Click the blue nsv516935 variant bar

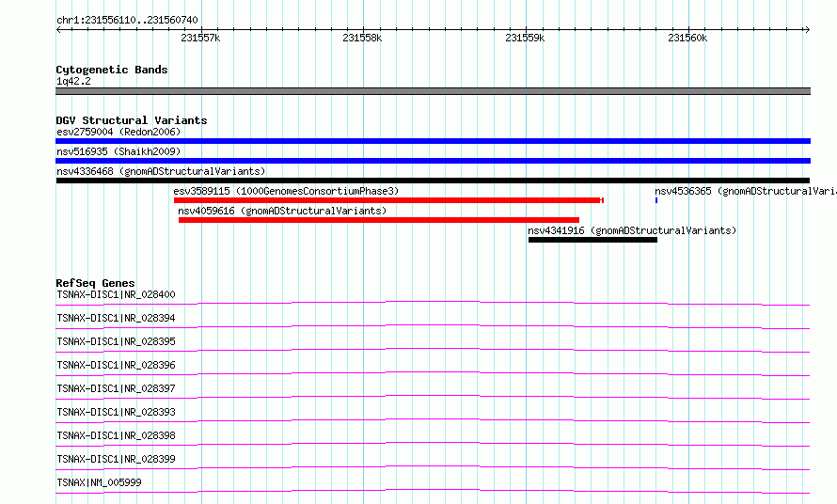coord(433,161)
